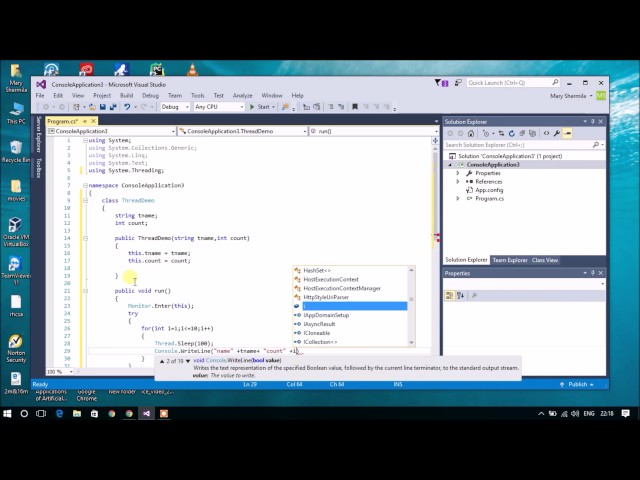Click the Home icon in Solution Explorer

[x=471, y=133]
